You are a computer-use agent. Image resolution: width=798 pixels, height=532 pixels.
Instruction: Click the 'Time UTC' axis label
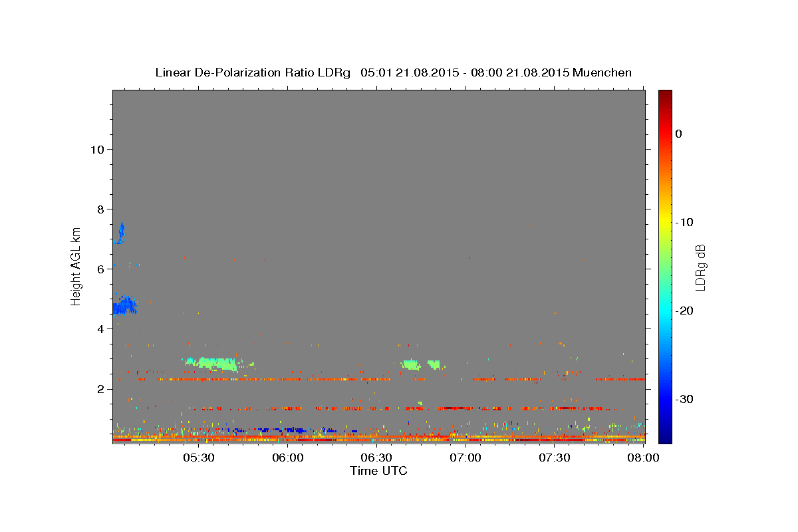point(378,471)
